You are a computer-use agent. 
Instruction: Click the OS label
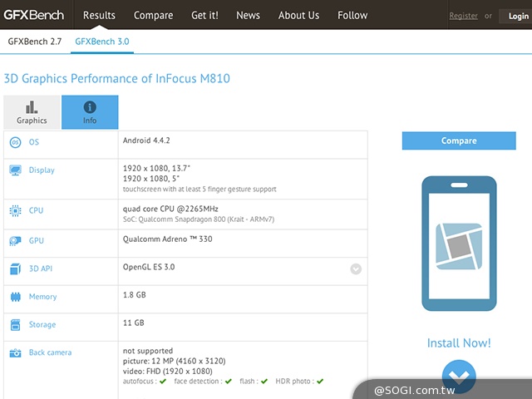click(34, 142)
